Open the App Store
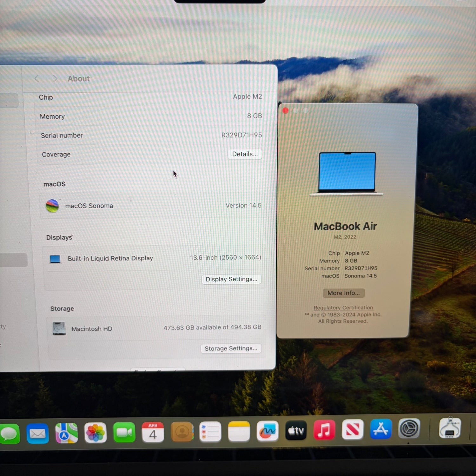Viewport: 476px width, 476px height. point(381,429)
